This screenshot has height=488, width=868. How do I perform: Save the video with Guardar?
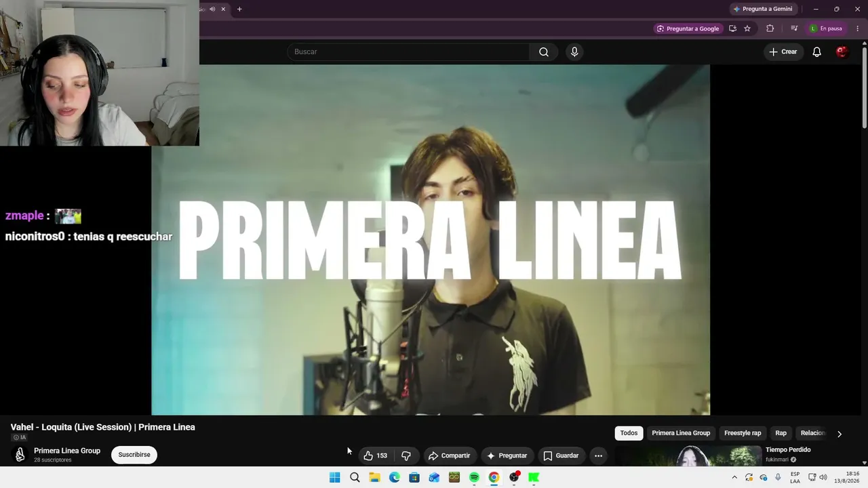pos(561,455)
